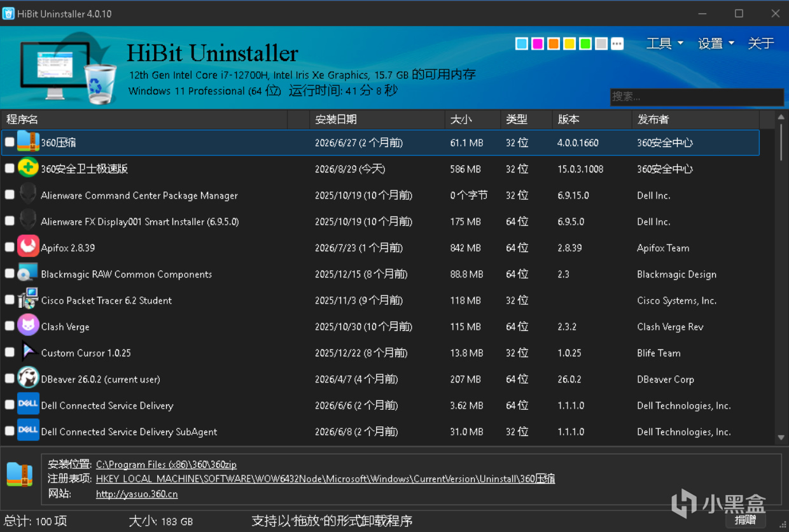Image resolution: width=789 pixels, height=532 pixels.
Task: Pick the magenta theme color swatch
Action: [538, 43]
